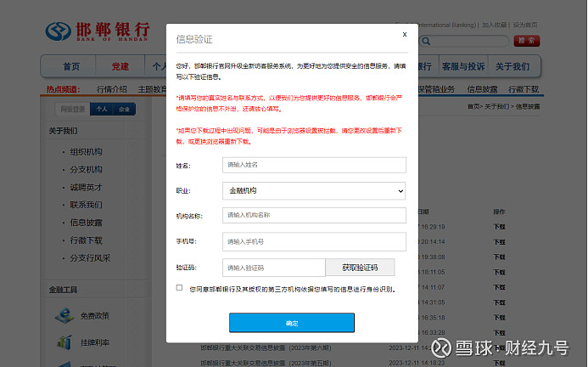Click the 机构名称 input field
This screenshot has width=588, height=367.
click(314, 215)
